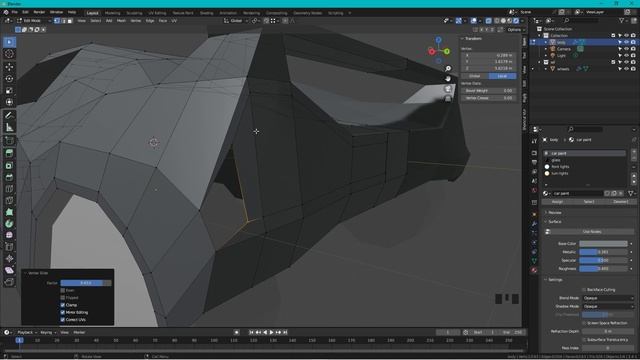Collapse the Settings panel
Viewport: 640px width, 360px height.
click(x=555, y=280)
